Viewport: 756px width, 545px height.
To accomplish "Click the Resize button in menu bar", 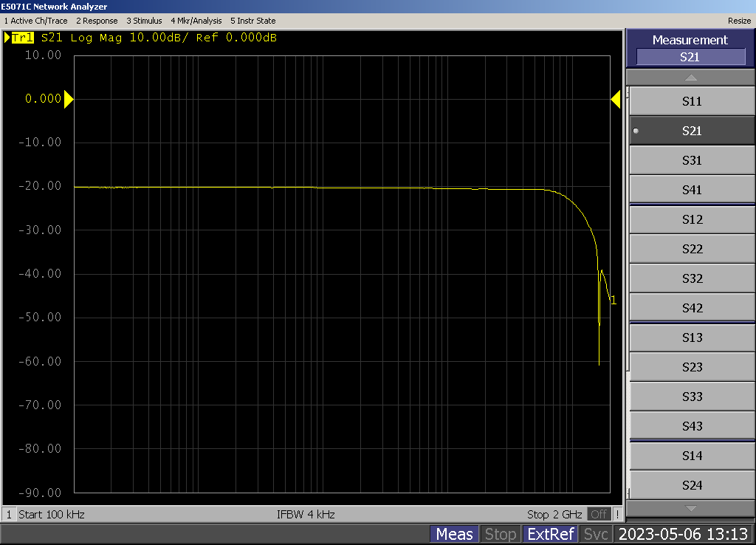I will (x=739, y=21).
